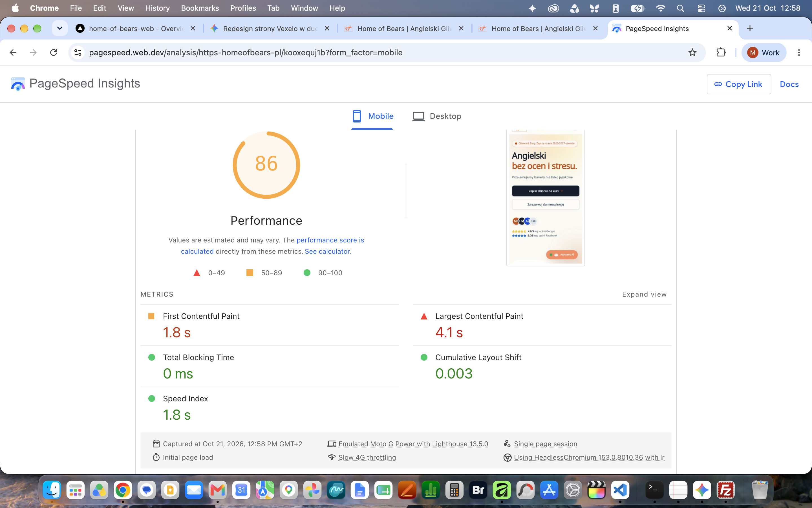Open Finder from the Dock

52,490
